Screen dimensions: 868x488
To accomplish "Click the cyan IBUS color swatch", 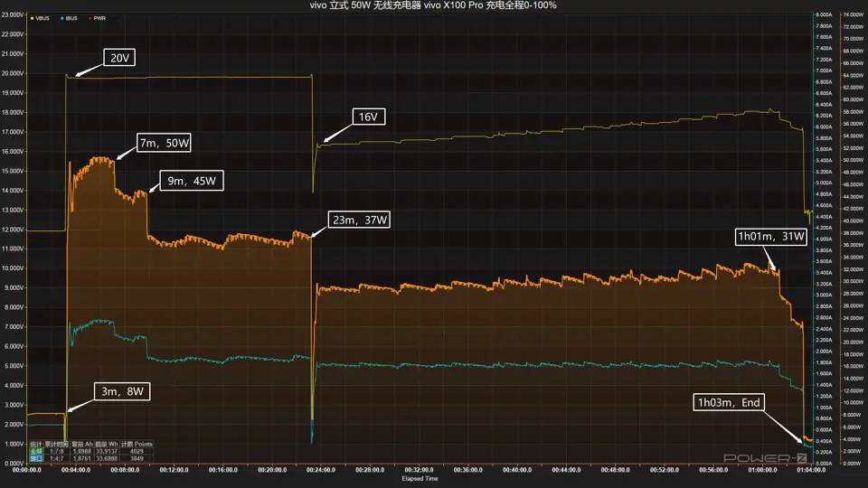I will 62,18.
